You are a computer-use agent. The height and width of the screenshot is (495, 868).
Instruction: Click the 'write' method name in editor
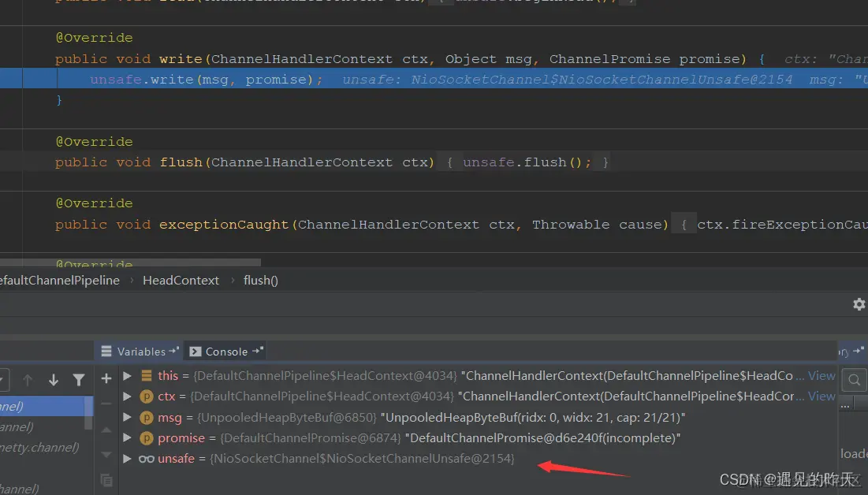181,58
